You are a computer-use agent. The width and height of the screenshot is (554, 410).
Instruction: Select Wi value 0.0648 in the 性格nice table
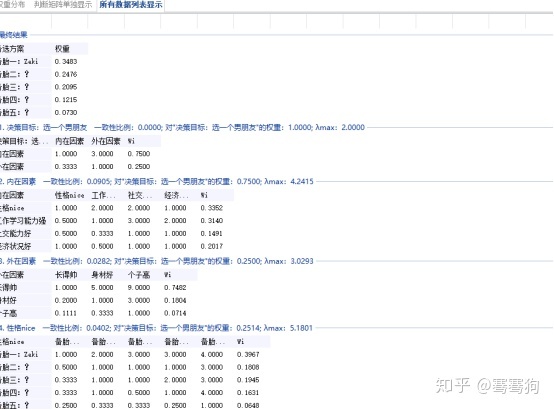[248, 405]
